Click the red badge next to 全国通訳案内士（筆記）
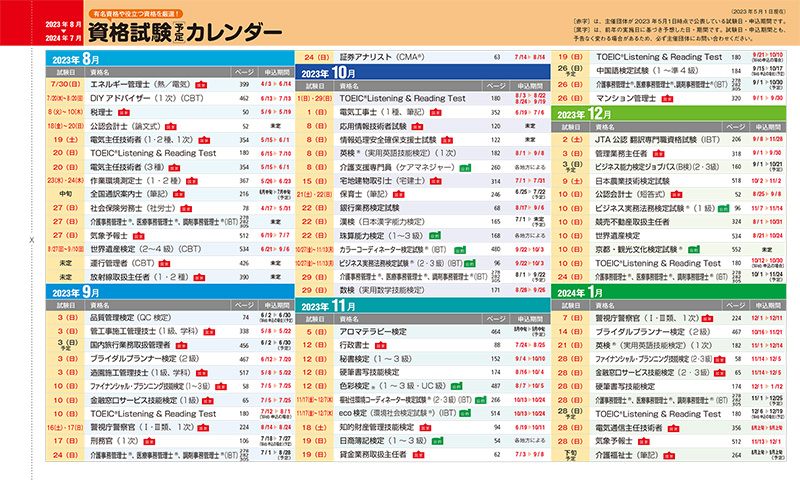 (x=179, y=194)
